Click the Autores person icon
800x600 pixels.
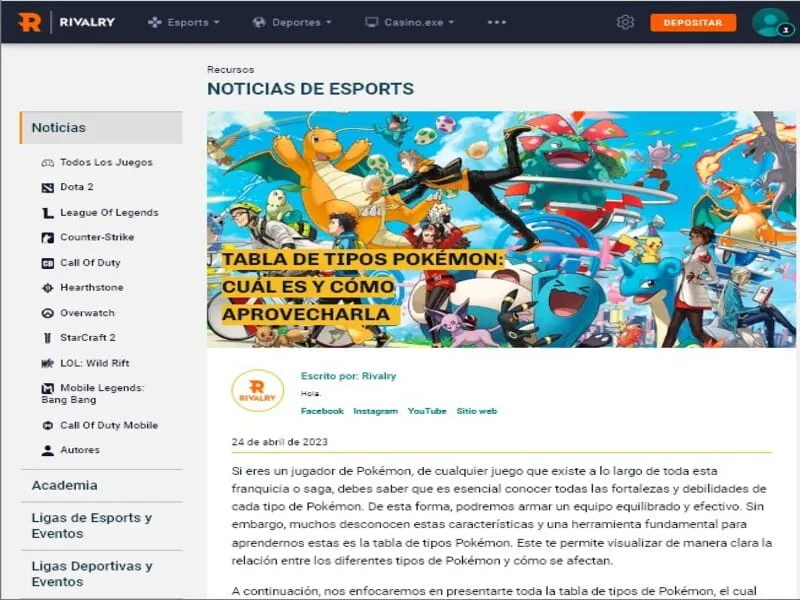tap(47, 451)
